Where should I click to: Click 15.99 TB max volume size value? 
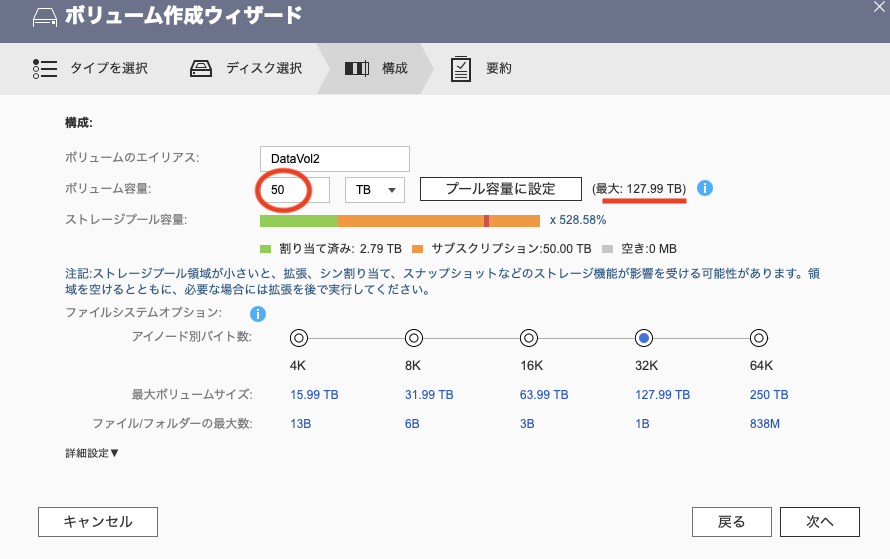314,395
